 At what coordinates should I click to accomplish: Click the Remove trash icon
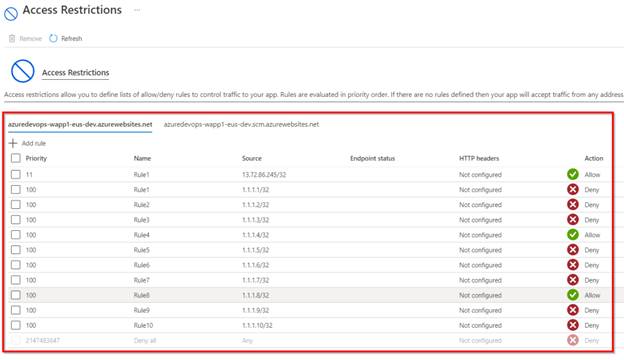click(12, 39)
